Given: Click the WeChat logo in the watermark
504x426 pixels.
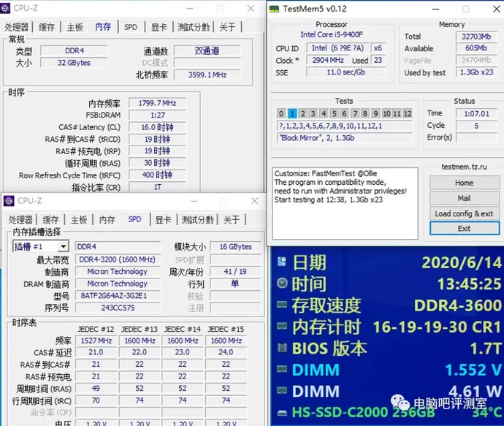Looking at the screenshot, I should [400, 401].
